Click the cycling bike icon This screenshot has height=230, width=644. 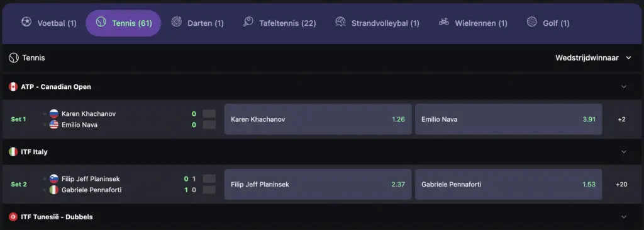click(x=444, y=22)
